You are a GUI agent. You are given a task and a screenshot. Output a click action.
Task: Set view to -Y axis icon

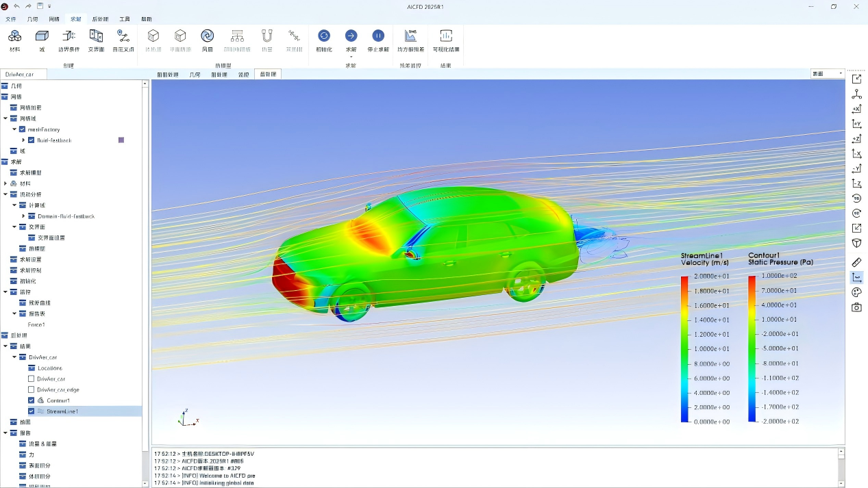[x=856, y=168]
